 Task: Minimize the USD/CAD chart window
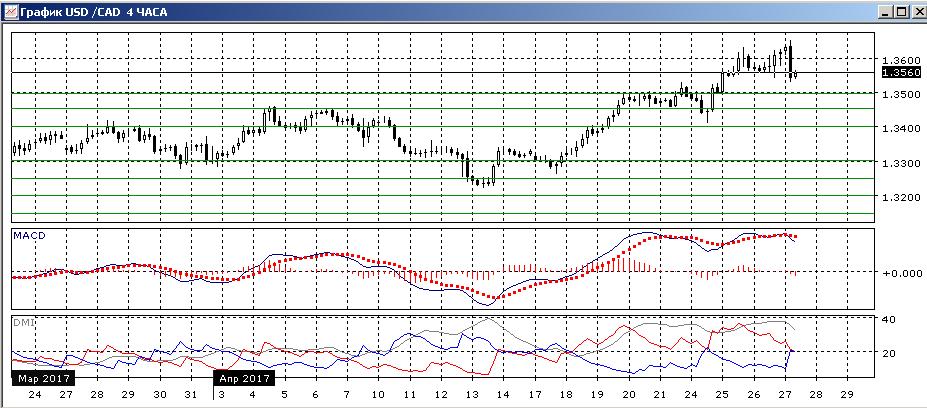pos(884,12)
